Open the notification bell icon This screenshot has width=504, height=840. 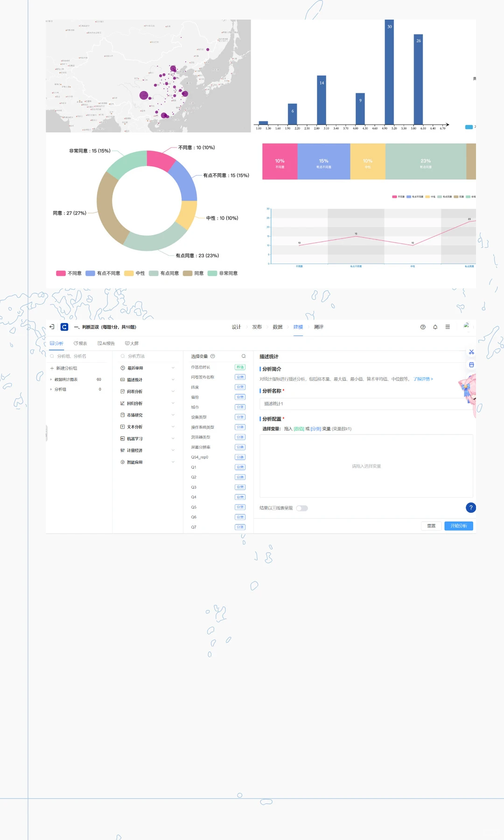tap(435, 327)
